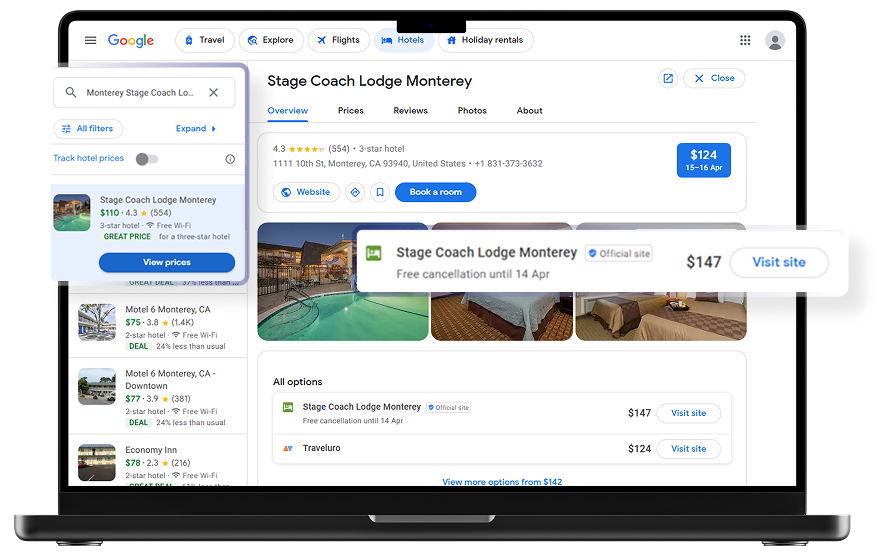Get directions to the hotel
This screenshot has width=880, height=556.
coord(355,192)
